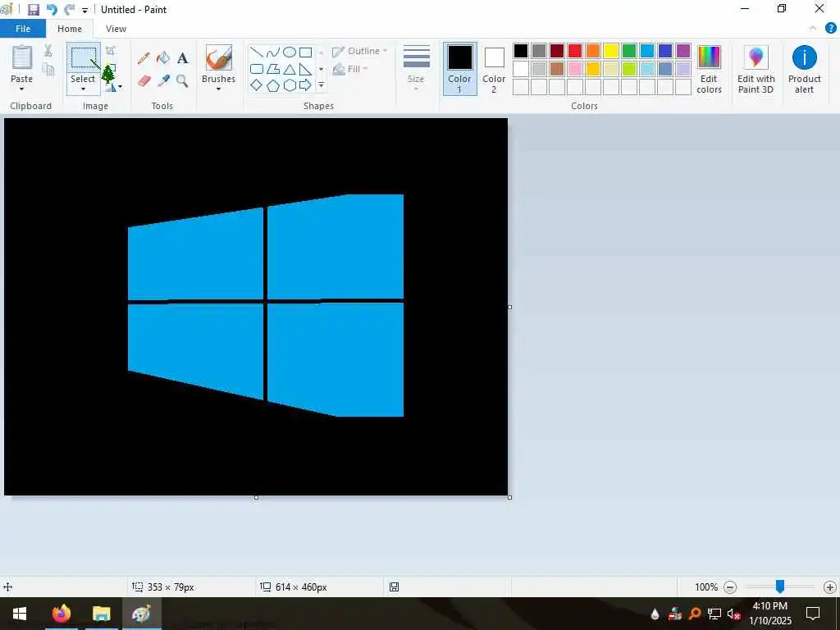Pick the green color swatch
Screen dimensions: 840x630
click(629, 51)
